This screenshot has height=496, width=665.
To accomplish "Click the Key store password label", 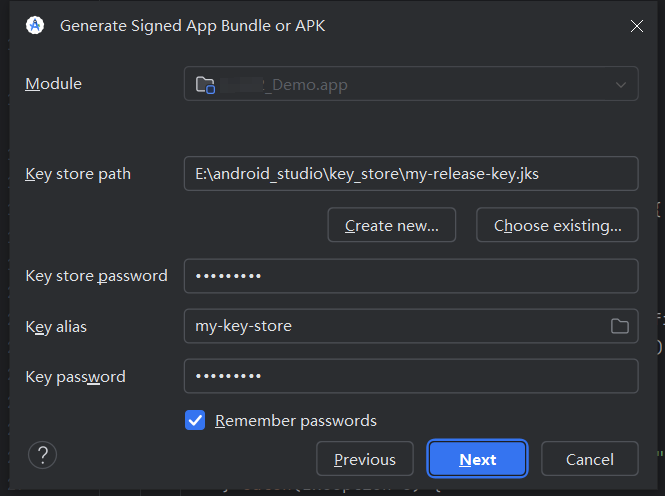I will tap(96, 276).
